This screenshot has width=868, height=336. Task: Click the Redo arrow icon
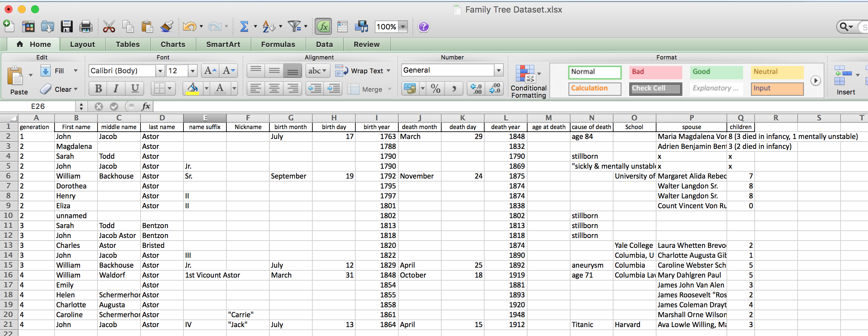pyautogui.click(x=215, y=26)
